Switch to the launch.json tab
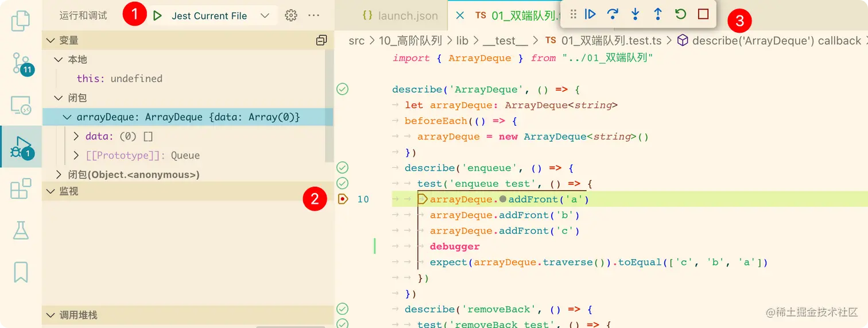 click(x=400, y=16)
